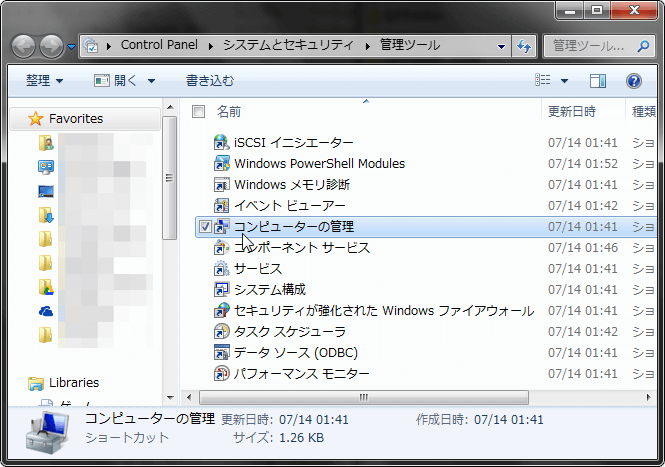This screenshot has height=467, width=665.
Task: Select the システム構成 row name
Action: pos(270,289)
